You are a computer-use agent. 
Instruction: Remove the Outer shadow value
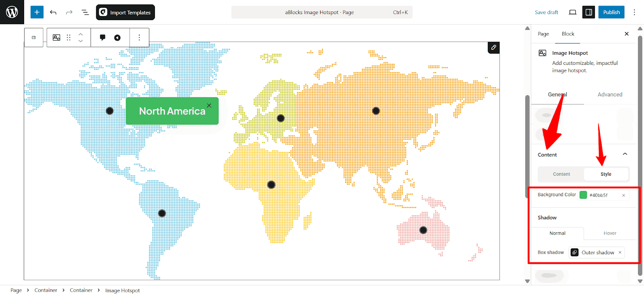pos(620,252)
